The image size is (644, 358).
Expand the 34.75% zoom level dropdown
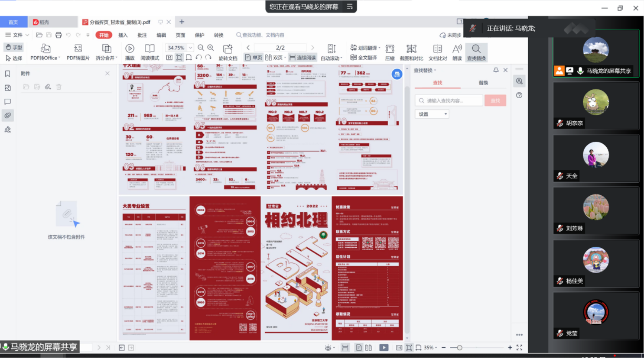pos(190,48)
